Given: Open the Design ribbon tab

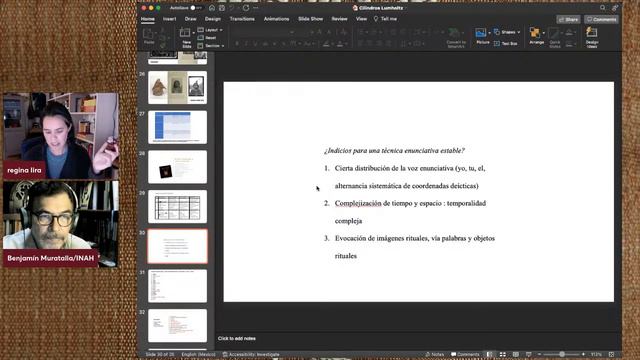Looking at the screenshot, I should coord(213,19).
